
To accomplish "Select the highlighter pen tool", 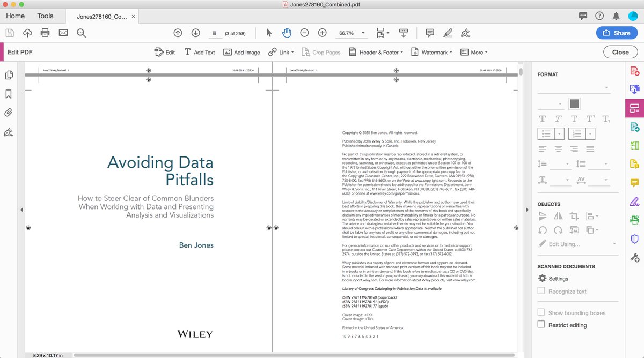I will pos(448,33).
